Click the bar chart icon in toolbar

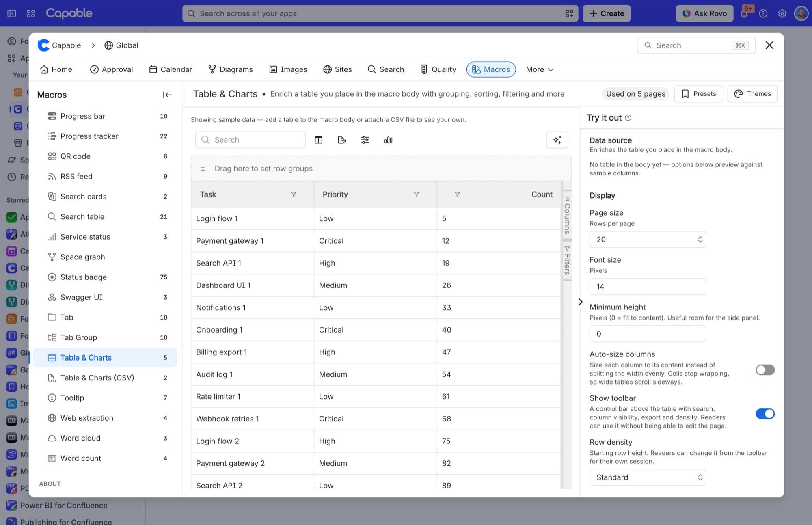click(389, 140)
